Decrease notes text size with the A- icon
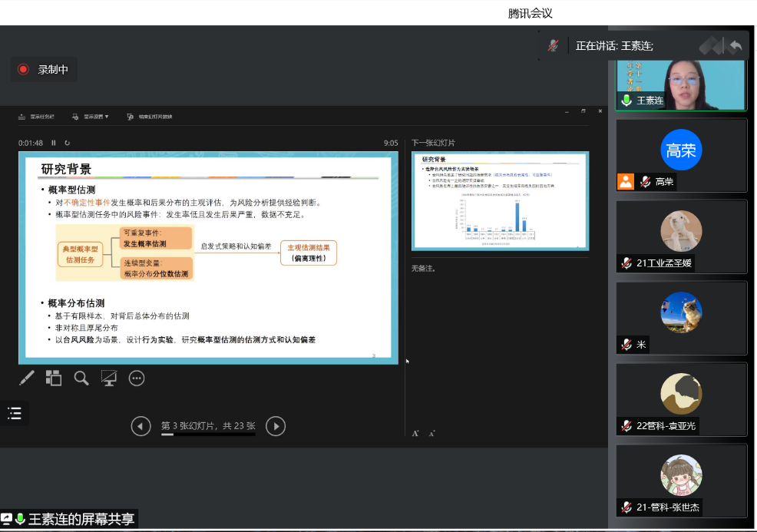Viewport: 757px width, 532px height. coord(431,433)
